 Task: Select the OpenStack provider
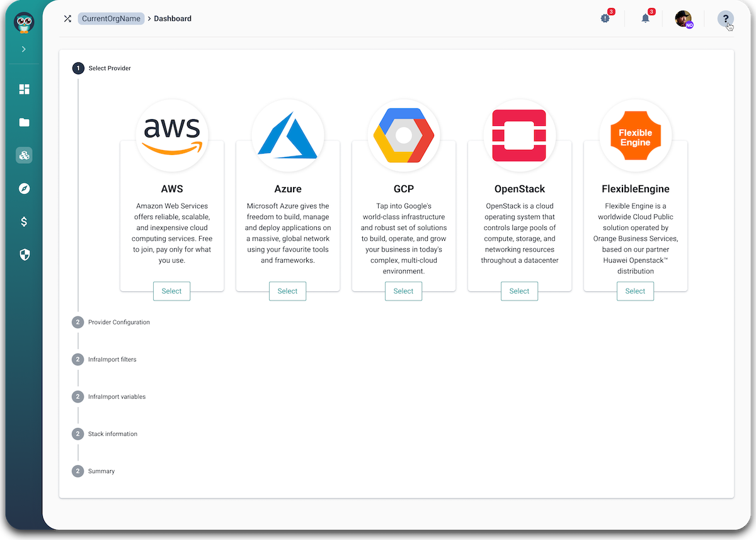[519, 291]
